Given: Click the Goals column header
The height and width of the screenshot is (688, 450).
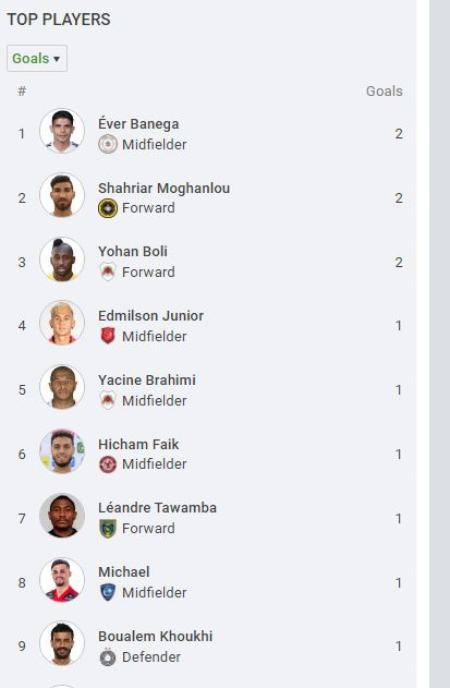Looking at the screenshot, I should [384, 91].
